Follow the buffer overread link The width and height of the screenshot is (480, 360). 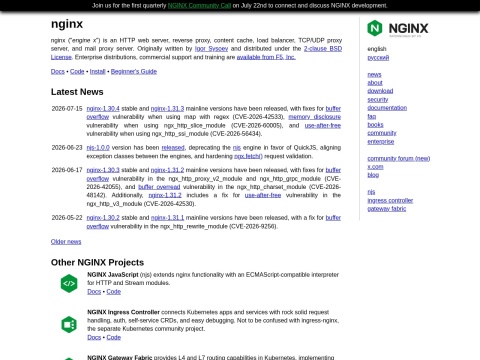[159, 187]
